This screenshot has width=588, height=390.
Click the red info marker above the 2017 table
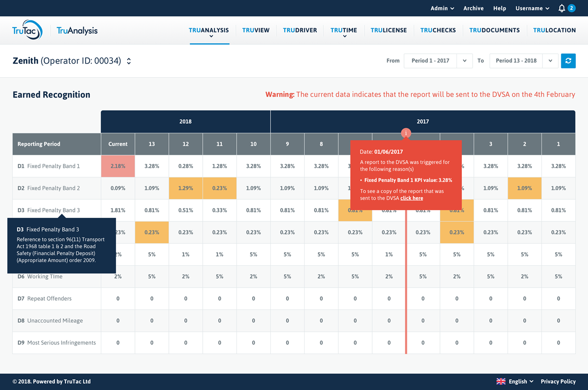coord(406,133)
